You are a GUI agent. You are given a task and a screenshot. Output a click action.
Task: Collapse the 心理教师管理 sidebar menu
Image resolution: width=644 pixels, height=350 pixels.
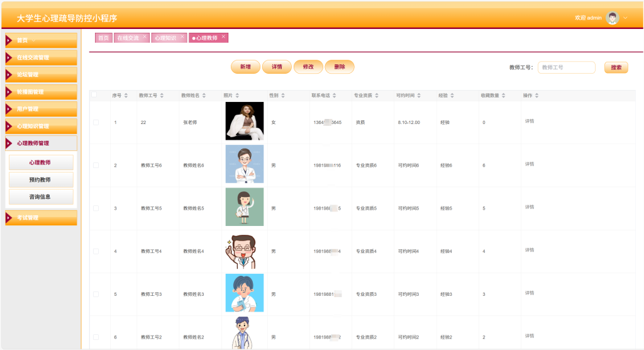point(41,143)
